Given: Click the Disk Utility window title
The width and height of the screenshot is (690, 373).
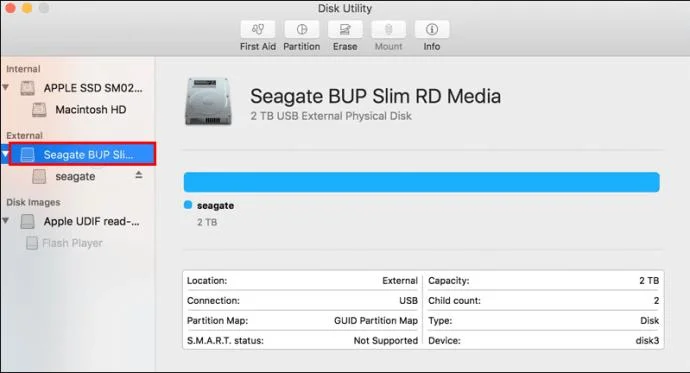Looking at the screenshot, I should pos(345,8).
